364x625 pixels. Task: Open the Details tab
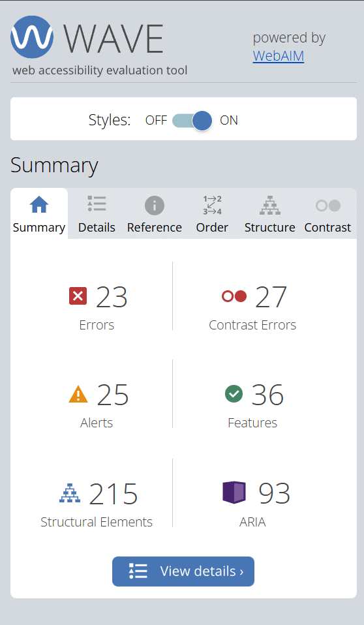click(x=97, y=213)
